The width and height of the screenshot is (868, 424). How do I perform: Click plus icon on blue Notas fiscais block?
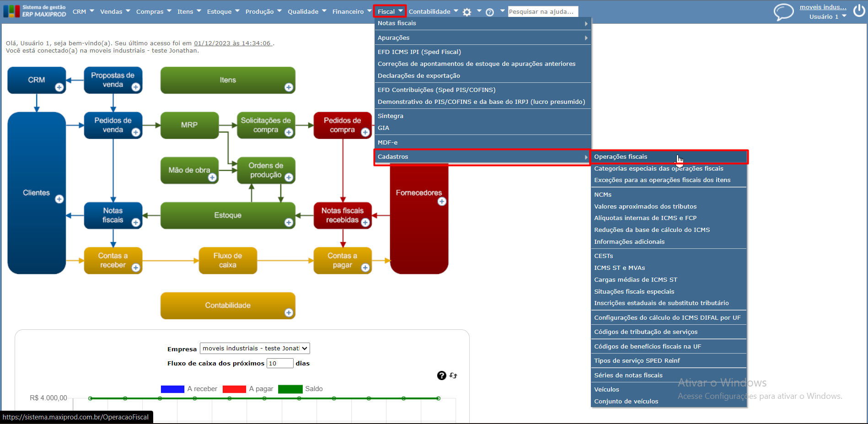(x=136, y=222)
